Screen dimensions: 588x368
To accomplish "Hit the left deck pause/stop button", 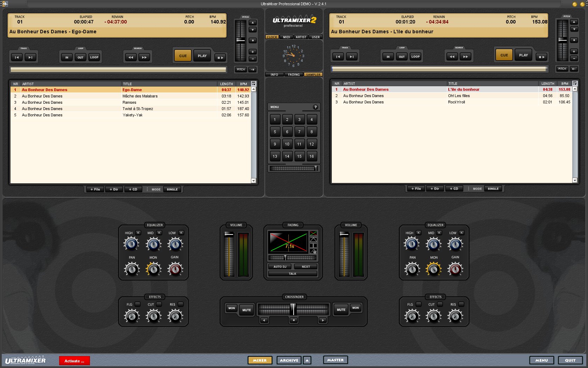I will point(220,57).
